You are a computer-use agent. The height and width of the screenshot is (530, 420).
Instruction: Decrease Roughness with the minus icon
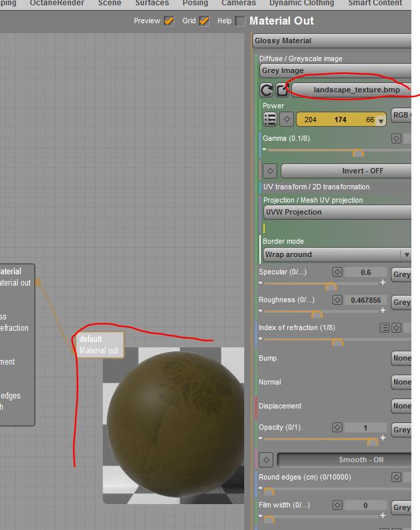260,310
